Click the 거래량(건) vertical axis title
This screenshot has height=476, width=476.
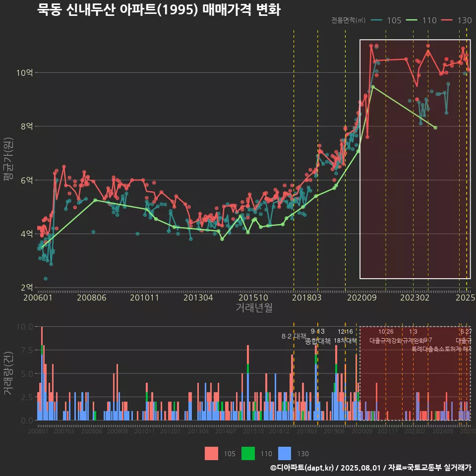coord(8,373)
